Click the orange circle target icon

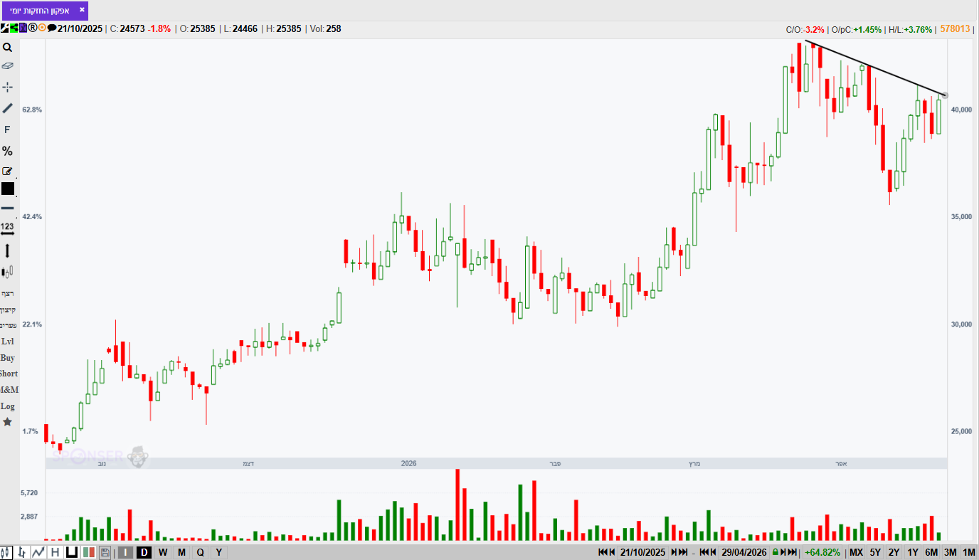point(42,28)
